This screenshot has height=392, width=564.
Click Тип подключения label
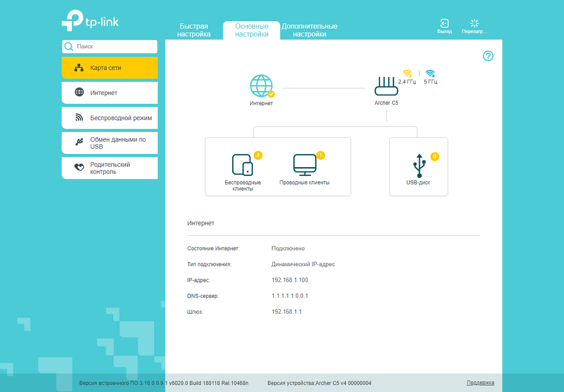point(209,264)
